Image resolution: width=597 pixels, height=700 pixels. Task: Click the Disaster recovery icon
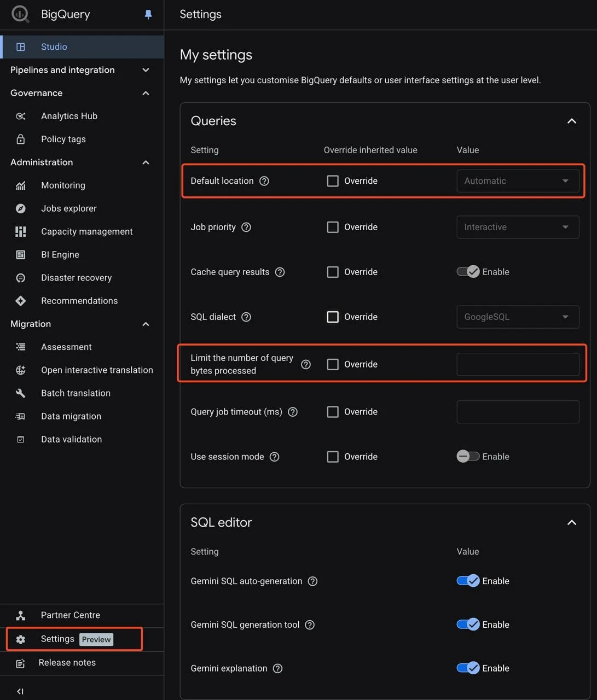21,278
